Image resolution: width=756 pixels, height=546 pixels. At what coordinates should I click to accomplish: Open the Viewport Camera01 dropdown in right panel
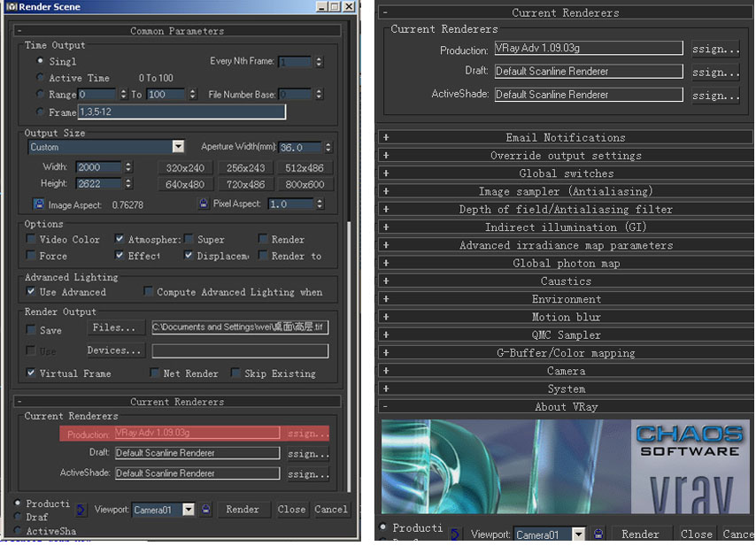point(578,534)
